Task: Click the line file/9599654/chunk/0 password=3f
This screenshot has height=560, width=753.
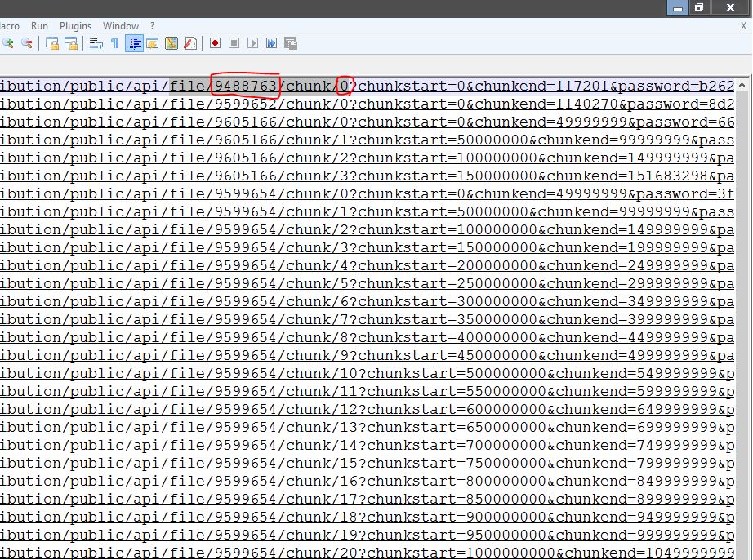Action: (368, 193)
